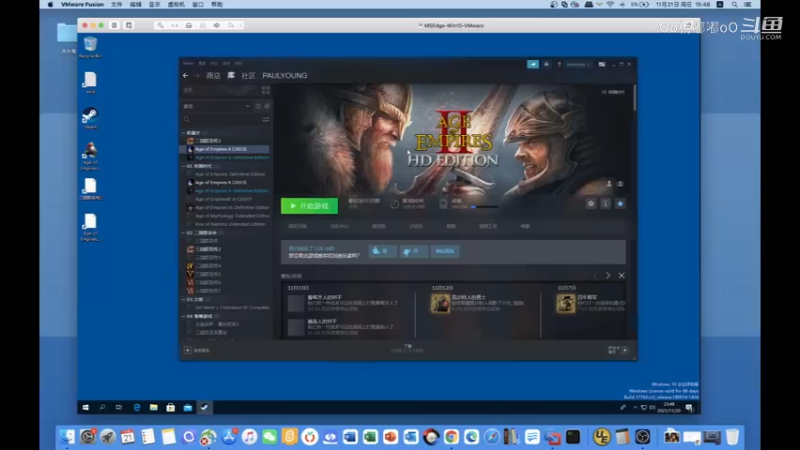Open the 库 library tab

[231, 76]
